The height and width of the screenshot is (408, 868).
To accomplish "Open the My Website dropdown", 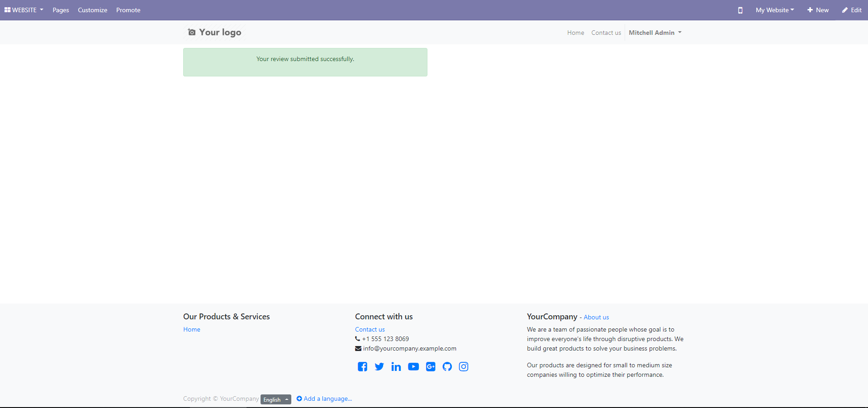I will tap(774, 10).
